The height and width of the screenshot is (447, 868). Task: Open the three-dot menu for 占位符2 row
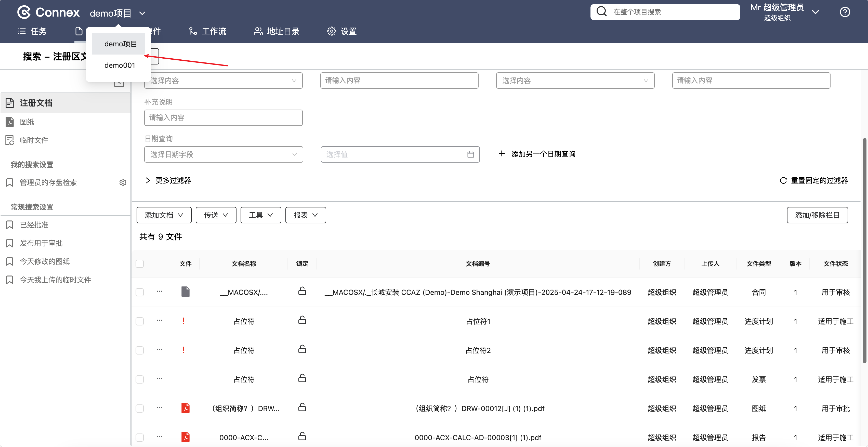pyautogui.click(x=159, y=349)
